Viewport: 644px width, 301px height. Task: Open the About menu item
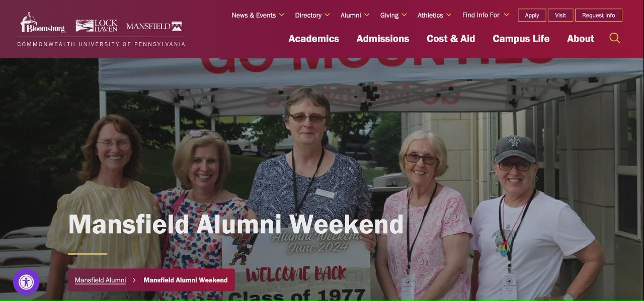pos(581,39)
